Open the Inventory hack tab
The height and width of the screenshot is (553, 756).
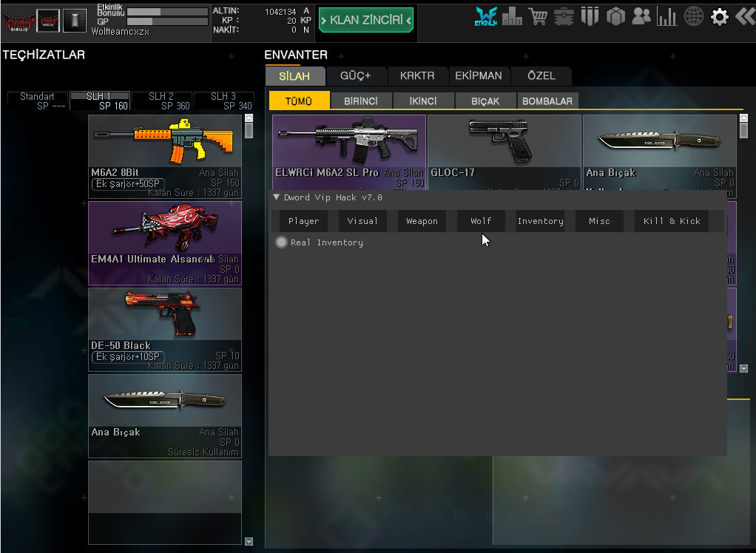click(541, 221)
